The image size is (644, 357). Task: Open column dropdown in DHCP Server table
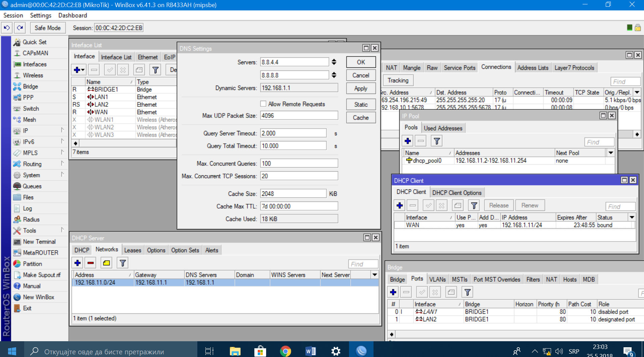(375, 275)
